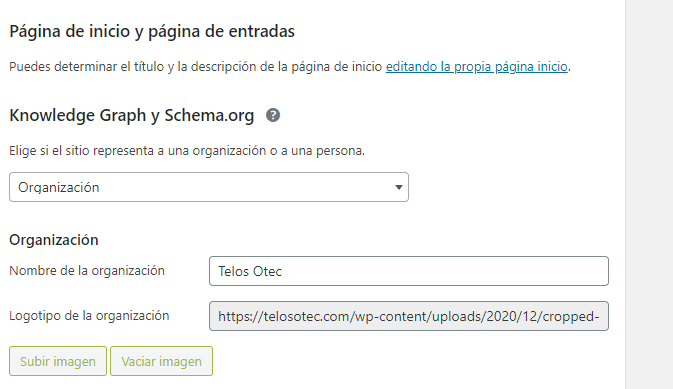Image resolution: width=673 pixels, height=389 pixels.
Task: Focus the Nombre de la organización input field
Action: [409, 271]
